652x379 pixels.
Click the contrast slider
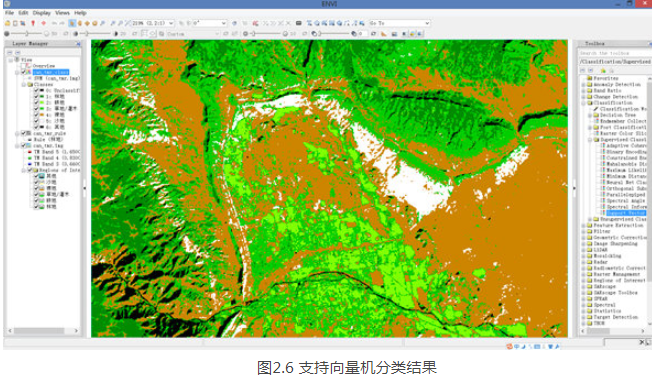click(x=95, y=34)
